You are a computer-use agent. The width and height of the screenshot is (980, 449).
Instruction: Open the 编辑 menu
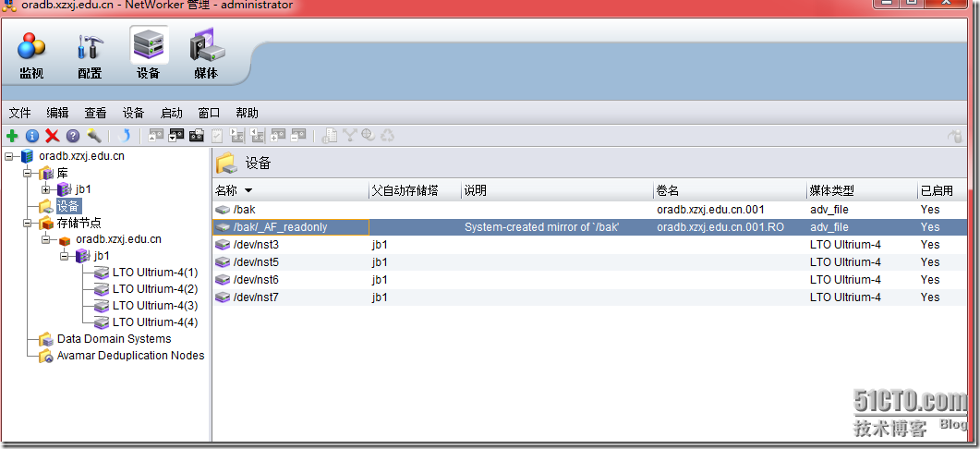[x=57, y=114]
